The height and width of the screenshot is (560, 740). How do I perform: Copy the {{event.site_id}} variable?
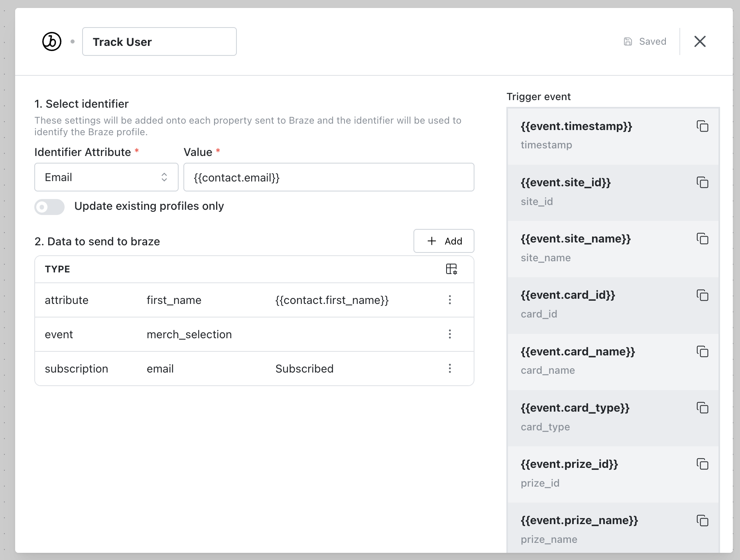(x=703, y=182)
